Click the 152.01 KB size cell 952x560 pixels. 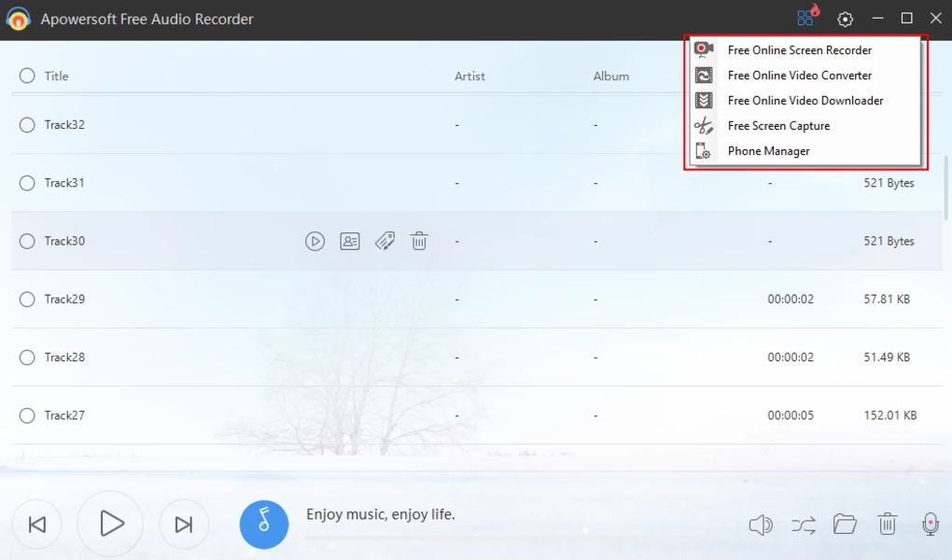coord(890,415)
